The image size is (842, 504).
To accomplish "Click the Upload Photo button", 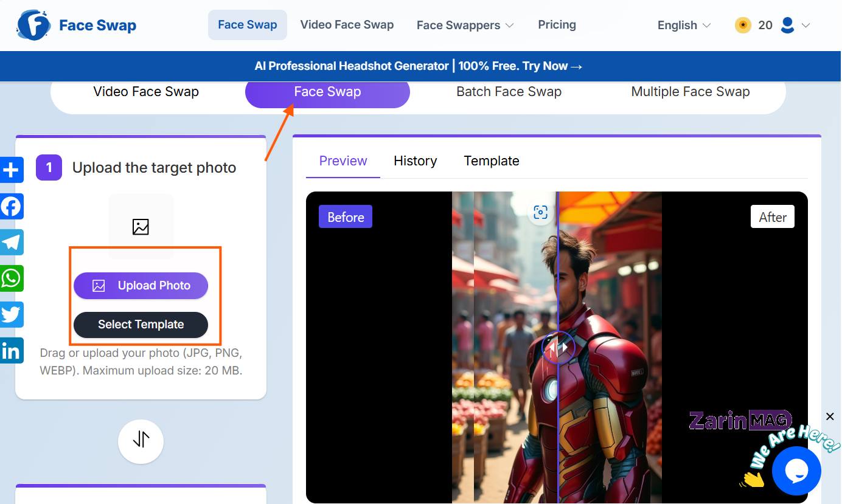I will [x=141, y=286].
